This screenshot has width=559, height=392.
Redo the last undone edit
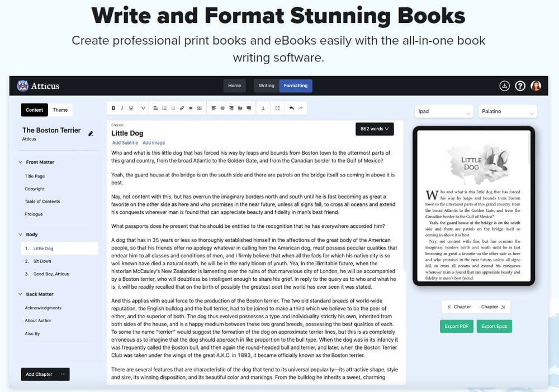click(x=301, y=108)
